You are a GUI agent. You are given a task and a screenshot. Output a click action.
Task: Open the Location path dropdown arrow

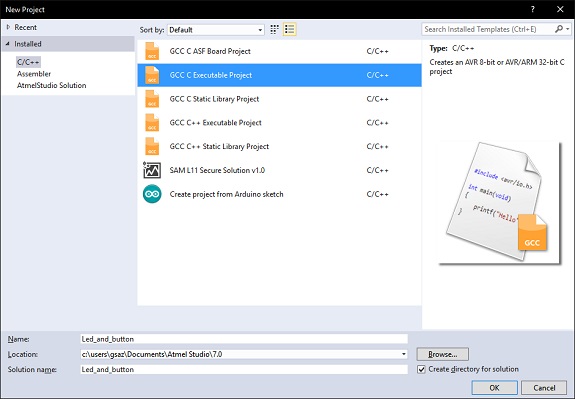(403, 354)
